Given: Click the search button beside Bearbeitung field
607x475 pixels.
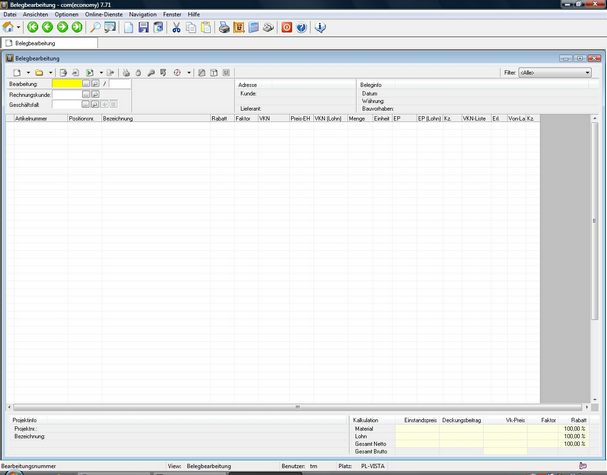Looking at the screenshot, I should pyautogui.click(x=95, y=84).
